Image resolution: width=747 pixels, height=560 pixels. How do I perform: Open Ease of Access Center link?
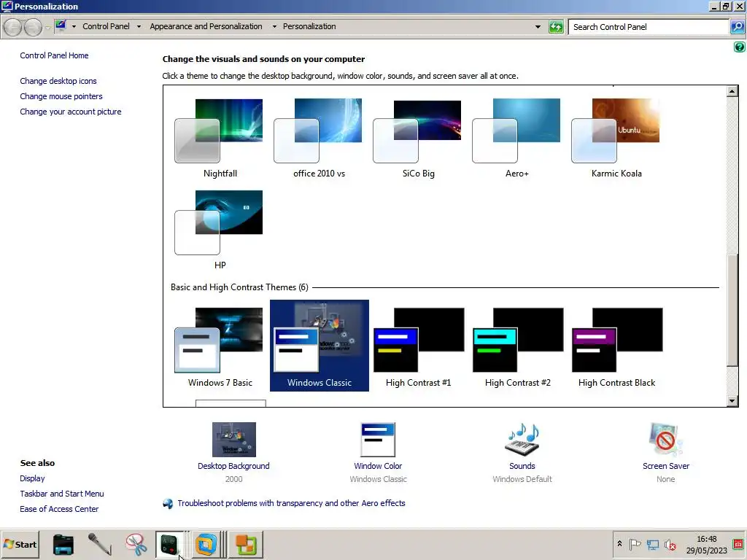59,509
